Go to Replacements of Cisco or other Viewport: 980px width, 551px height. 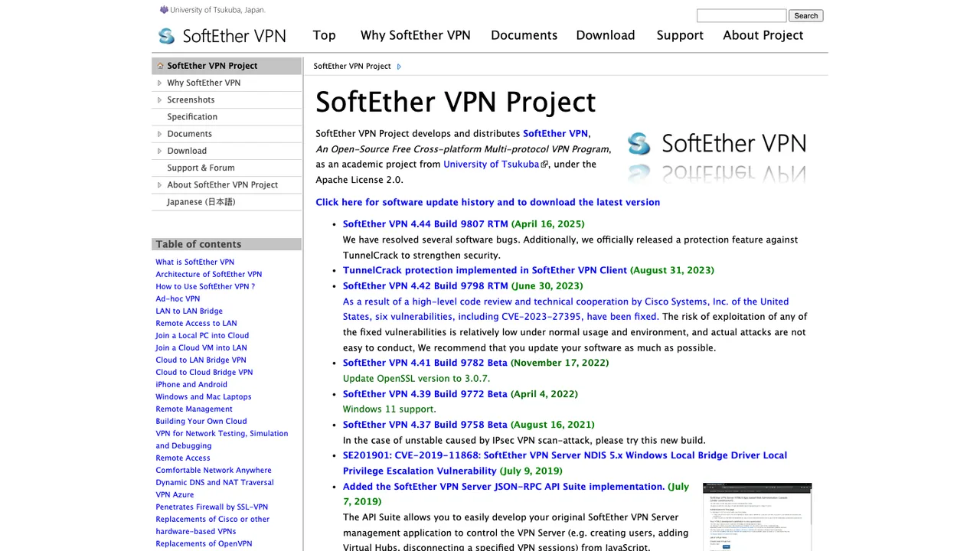tap(213, 525)
